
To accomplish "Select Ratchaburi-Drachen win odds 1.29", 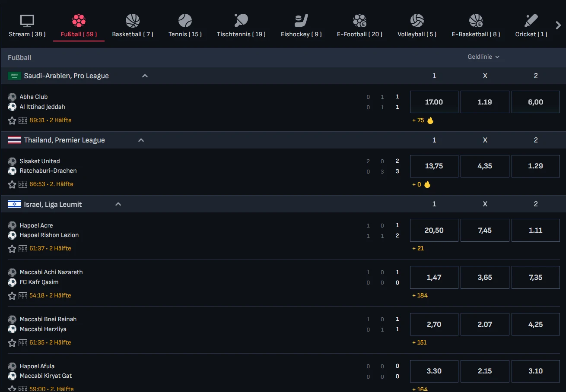I will (x=535, y=166).
